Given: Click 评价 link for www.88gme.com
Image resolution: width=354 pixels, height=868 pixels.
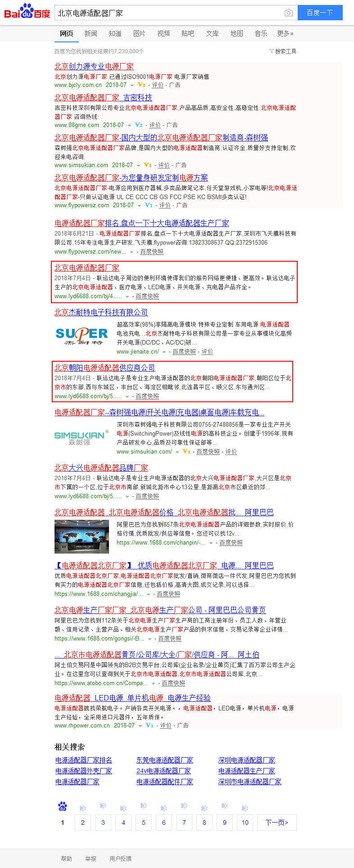Looking at the screenshot, I should point(155,125).
